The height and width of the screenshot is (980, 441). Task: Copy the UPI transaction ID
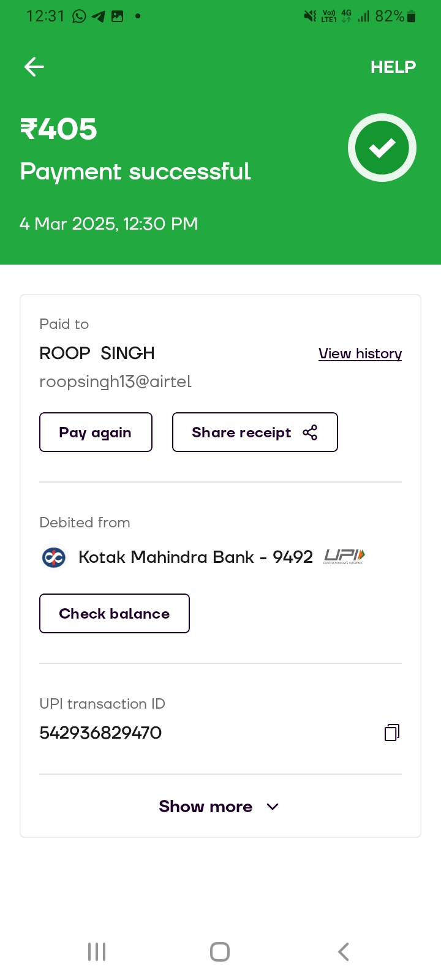[391, 733]
